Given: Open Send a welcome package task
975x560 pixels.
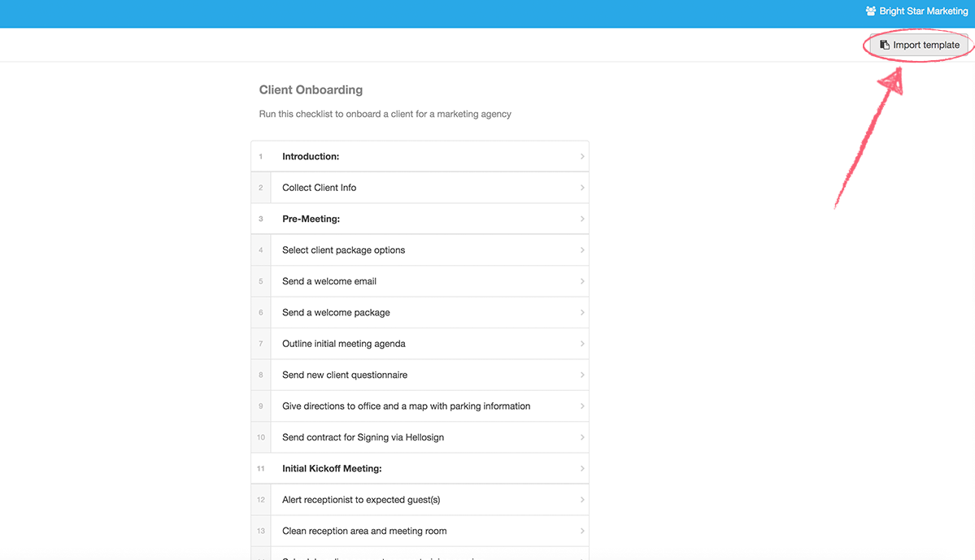Looking at the screenshot, I should click(420, 312).
